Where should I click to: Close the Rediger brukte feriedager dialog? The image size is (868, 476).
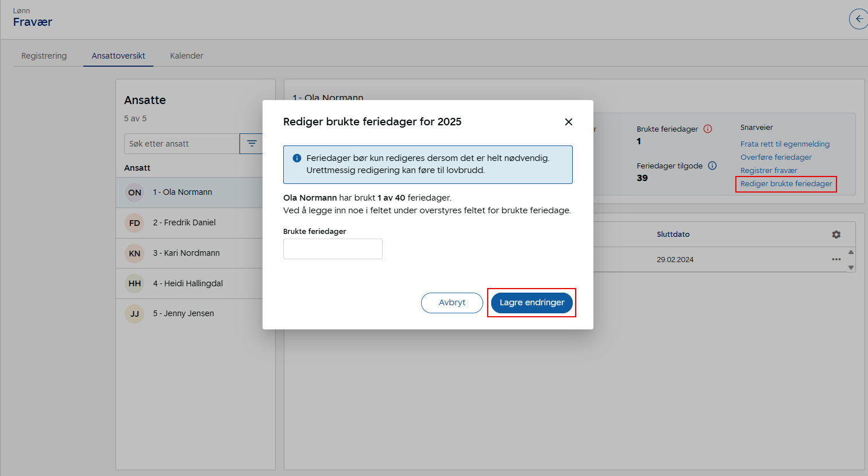point(568,122)
